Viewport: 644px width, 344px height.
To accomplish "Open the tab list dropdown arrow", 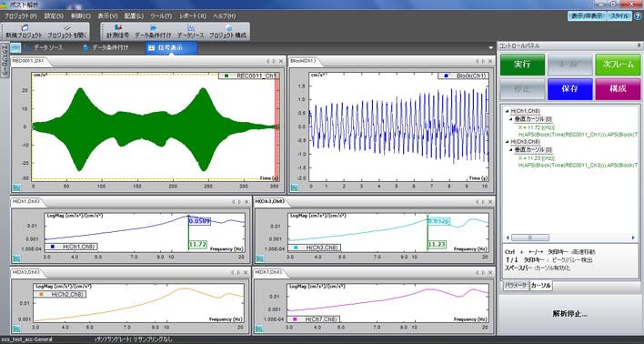I will (x=490, y=47).
